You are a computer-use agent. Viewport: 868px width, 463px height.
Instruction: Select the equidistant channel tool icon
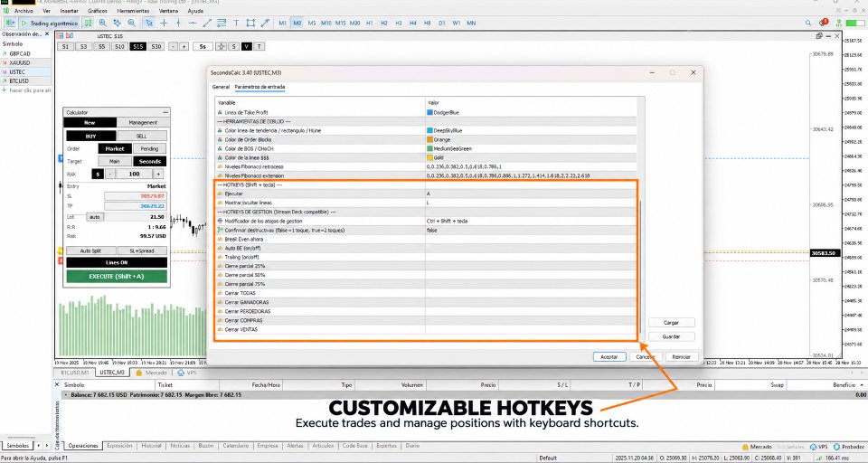pyautogui.click(x=222, y=24)
